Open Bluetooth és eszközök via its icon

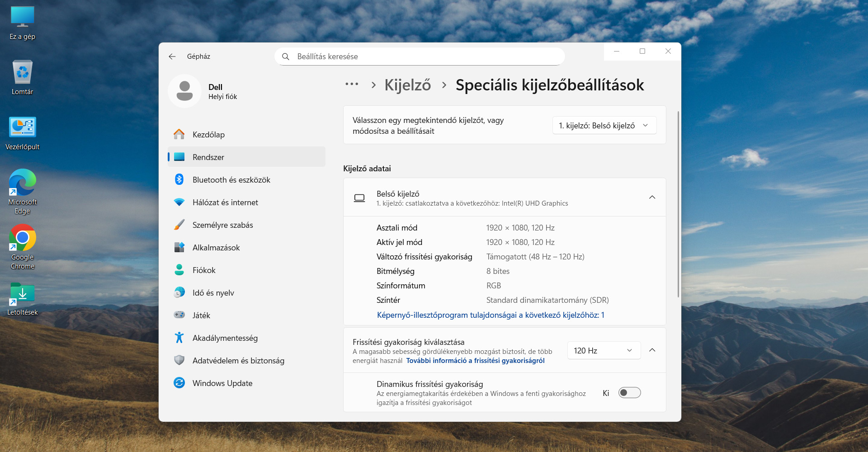click(x=179, y=179)
